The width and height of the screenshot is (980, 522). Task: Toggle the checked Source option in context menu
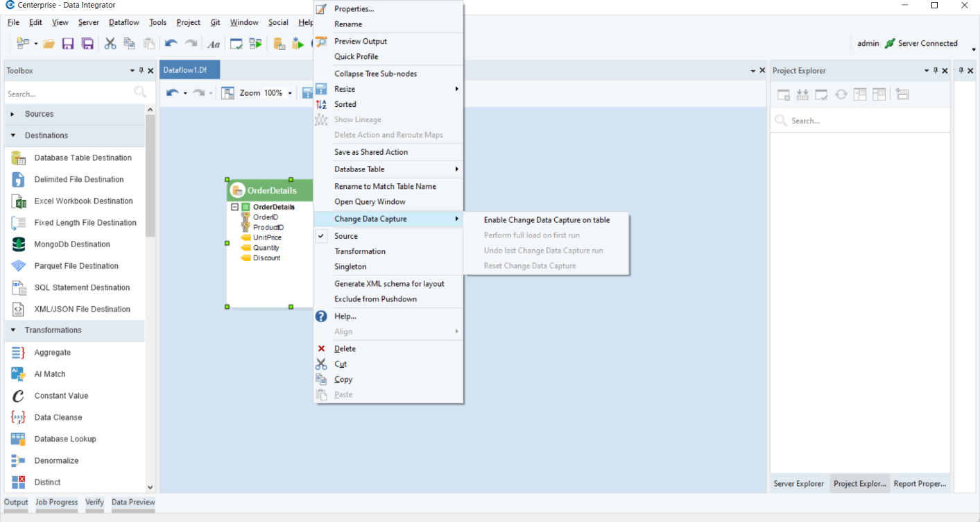(346, 236)
